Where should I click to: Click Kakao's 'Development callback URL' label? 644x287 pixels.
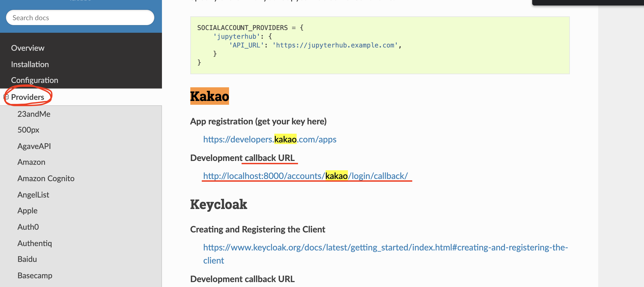point(242,158)
